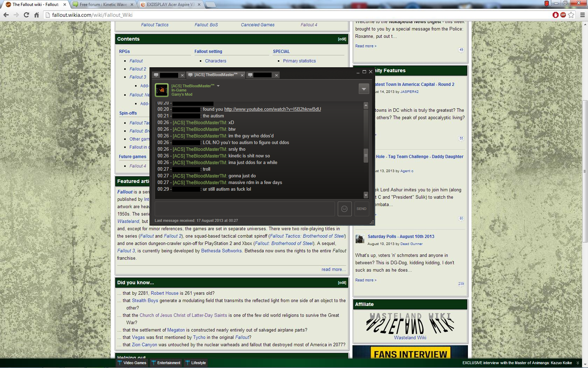Click Read more under Nukapedia News Digest

click(366, 46)
